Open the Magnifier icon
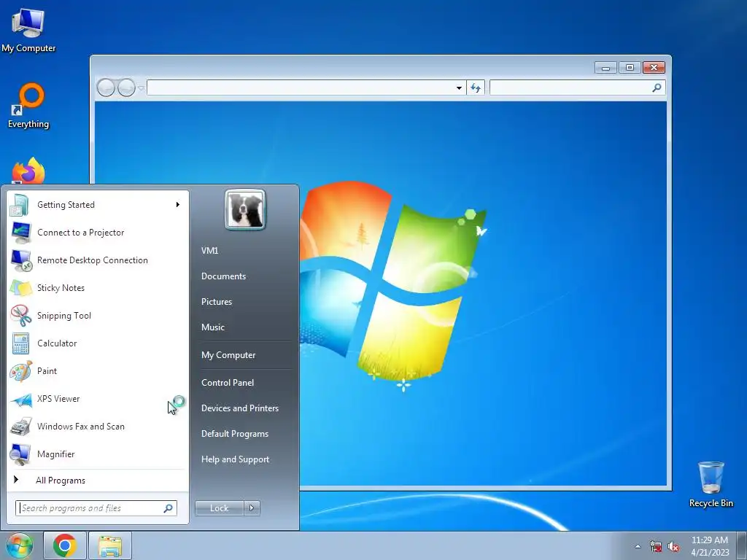Viewport: 747px width, 560px height. 20,454
